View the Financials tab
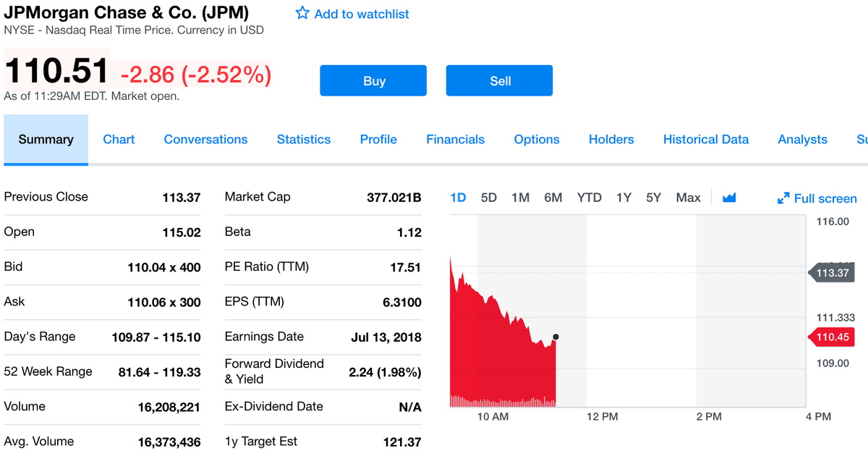Viewport: 868px width, 459px height. pos(455,139)
